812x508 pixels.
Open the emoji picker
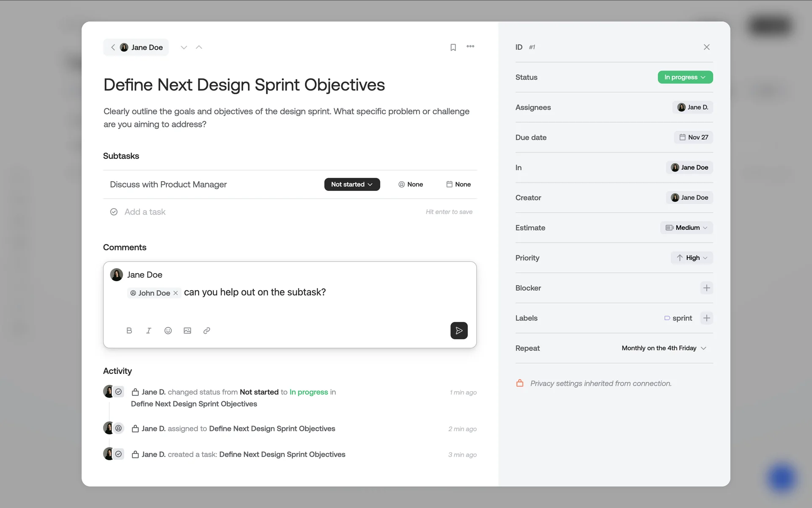(x=168, y=331)
